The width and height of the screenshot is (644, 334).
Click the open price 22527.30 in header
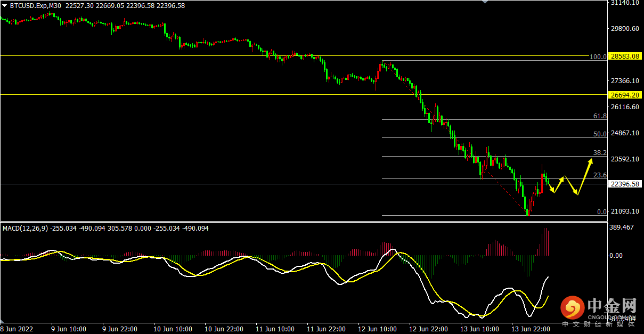[80, 6]
